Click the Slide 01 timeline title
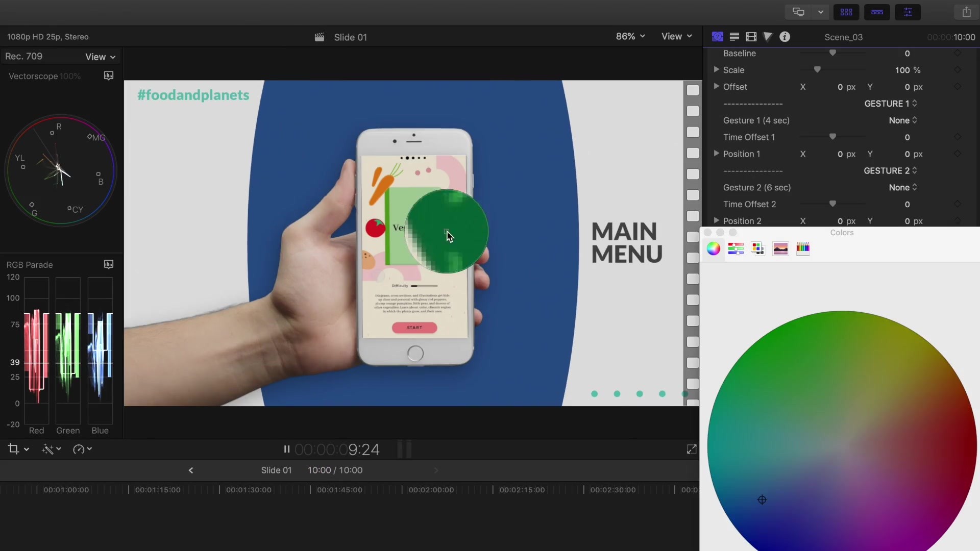This screenshot has width=980, height=551. click(x=276, y=470)
